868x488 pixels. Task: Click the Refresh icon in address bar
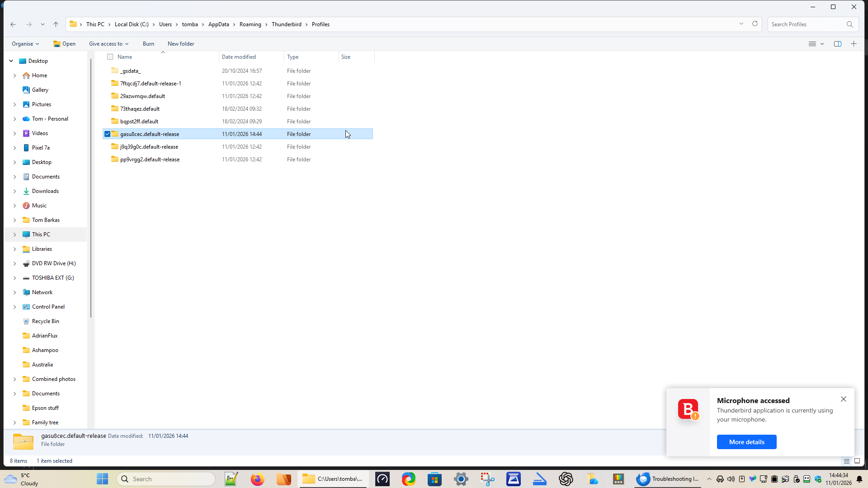755,24
